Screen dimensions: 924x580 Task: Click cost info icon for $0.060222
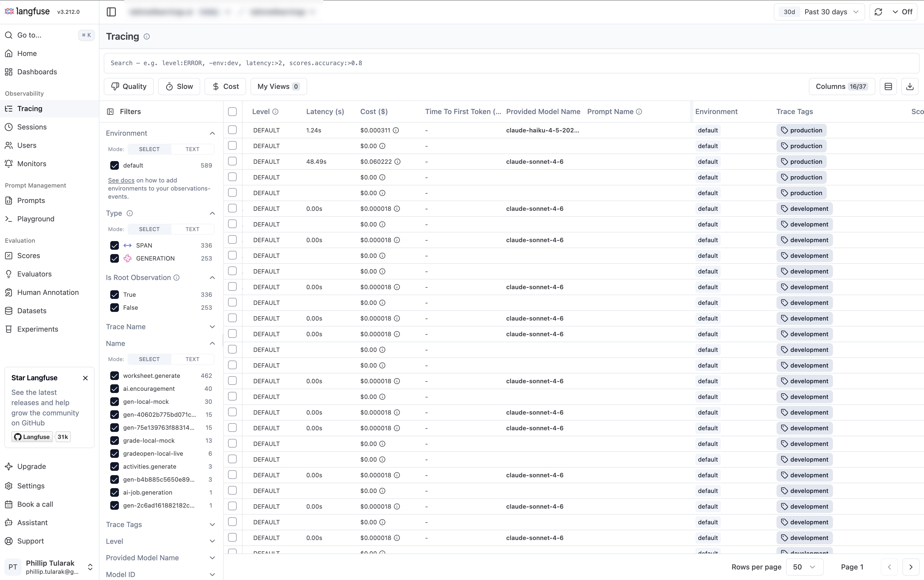[398, 162]
